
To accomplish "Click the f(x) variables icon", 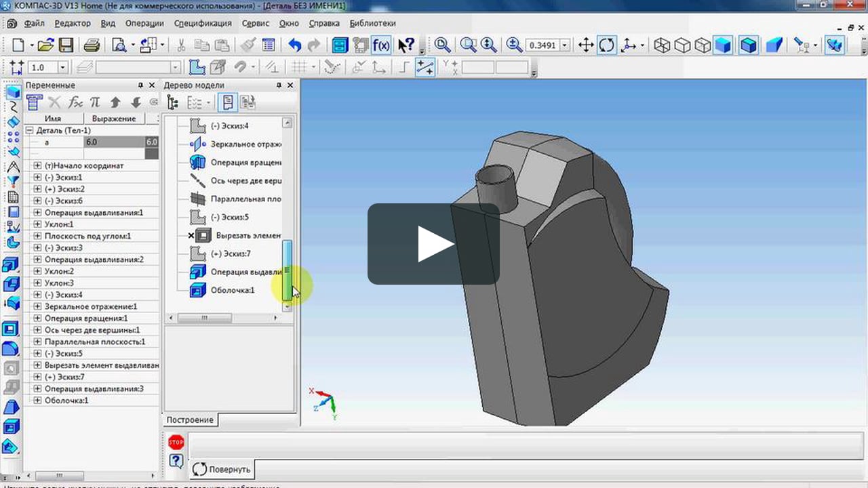I will tap(381, 45).
